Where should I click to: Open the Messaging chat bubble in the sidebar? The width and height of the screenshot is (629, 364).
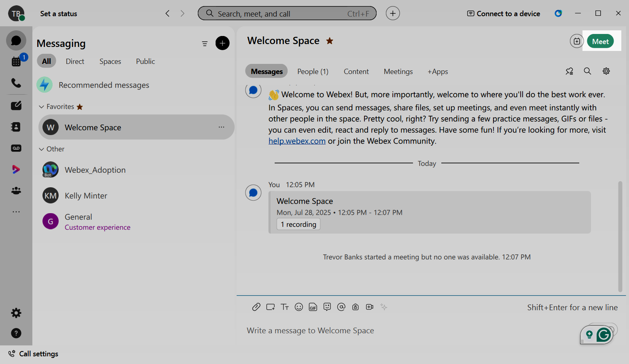pos(16,41)
